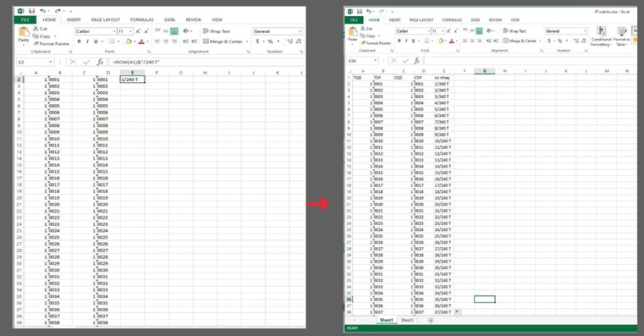The height and width of the screenshot is (336, 644).
Task: Click Cut in right Excel window
Action: (x=366, y=28)
